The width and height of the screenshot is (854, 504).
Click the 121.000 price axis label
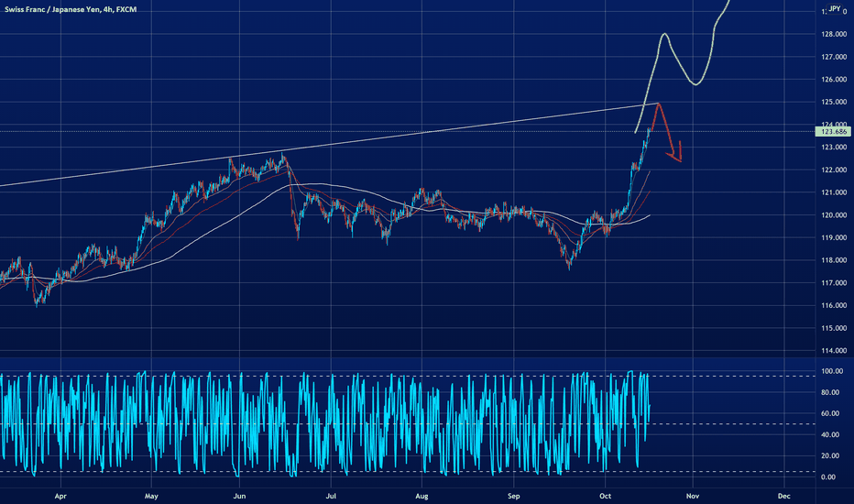834,192
